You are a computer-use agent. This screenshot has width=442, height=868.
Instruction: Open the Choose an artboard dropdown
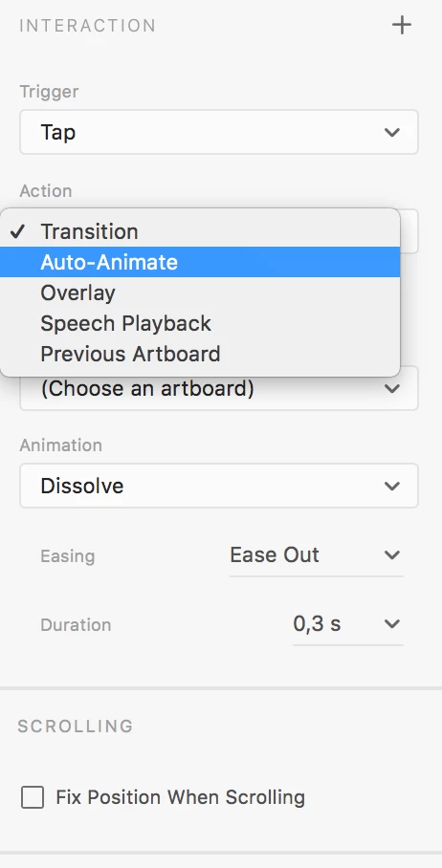(x=219, y=389)
